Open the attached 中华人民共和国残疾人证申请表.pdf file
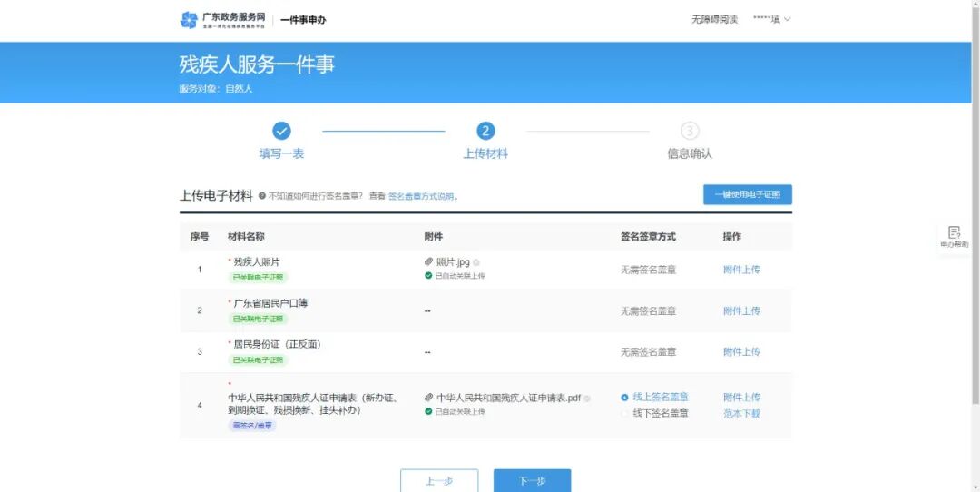Screen dimensions: 980x492 [509, 398]
